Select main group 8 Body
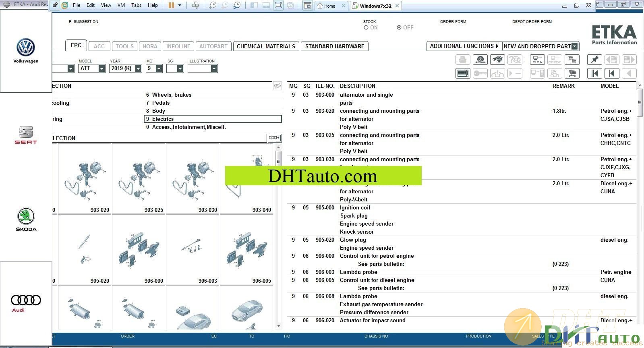 pos(213,111)
